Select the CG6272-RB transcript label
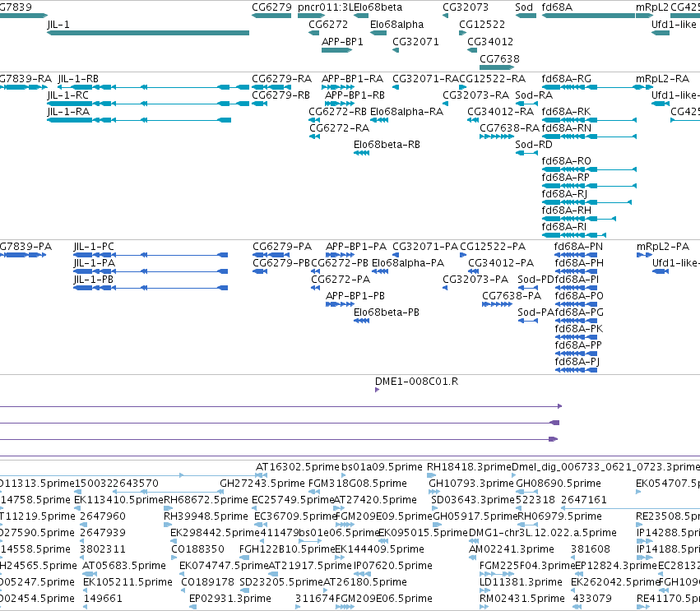This screenshot has height=611, width=700. coord(337,112)
